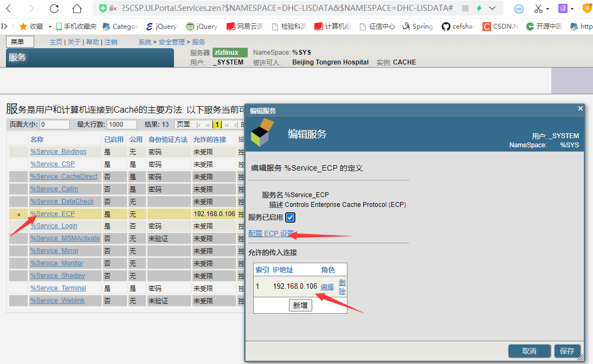
Task: Open the 帮助 link
Action: (92, 42)
